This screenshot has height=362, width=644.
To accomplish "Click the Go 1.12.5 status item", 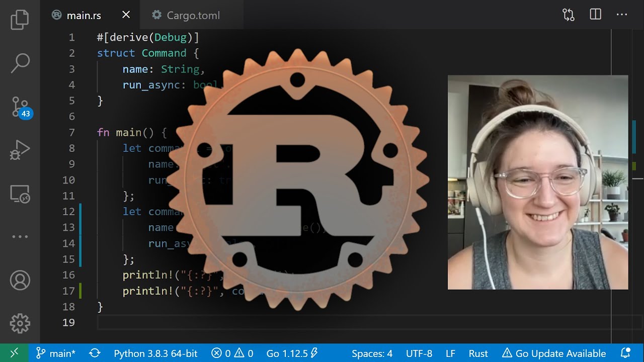I will (292, 353).
